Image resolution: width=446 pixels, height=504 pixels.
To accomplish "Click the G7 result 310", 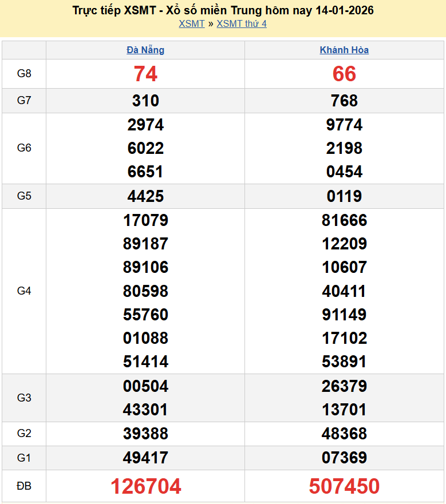I will (145, 101).
